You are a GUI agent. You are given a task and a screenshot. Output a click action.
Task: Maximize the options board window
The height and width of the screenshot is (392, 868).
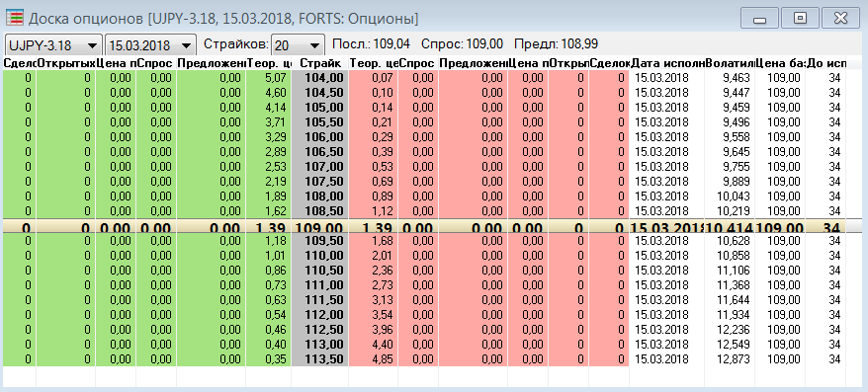coord(800,19)
